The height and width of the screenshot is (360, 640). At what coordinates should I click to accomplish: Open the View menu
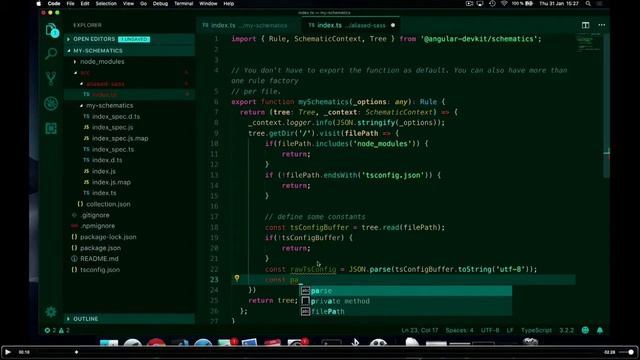pyautogui.click(x=128, y=4)
